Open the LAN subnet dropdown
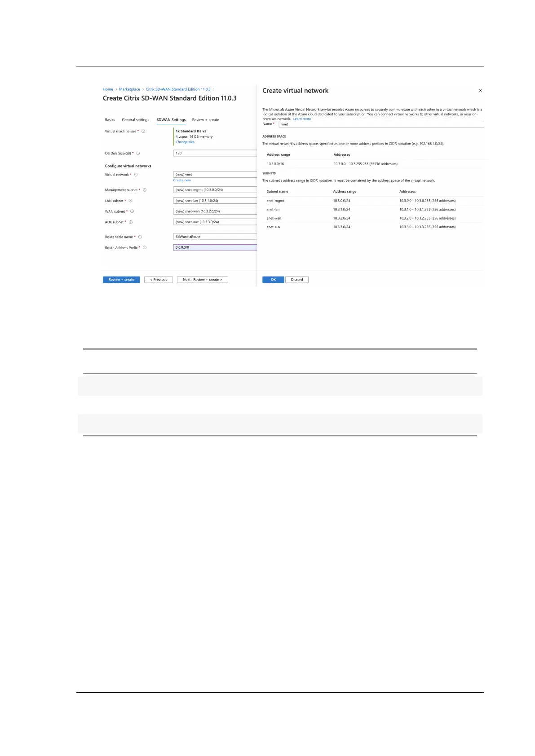The image size is (535, 756). pyautogui.click(x=215, y=201)
